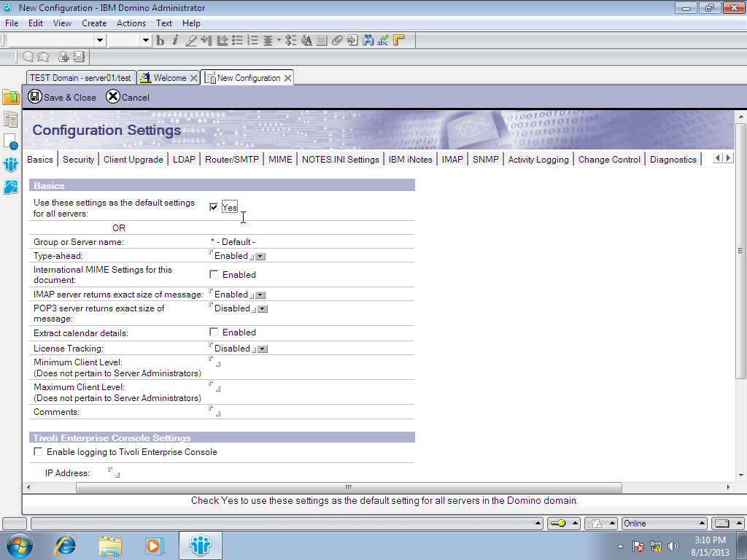Switch to TEST Domain - server01/test window tab
Image resolution: width=747 pixels, height=560 pixels.
click(80, 78)
